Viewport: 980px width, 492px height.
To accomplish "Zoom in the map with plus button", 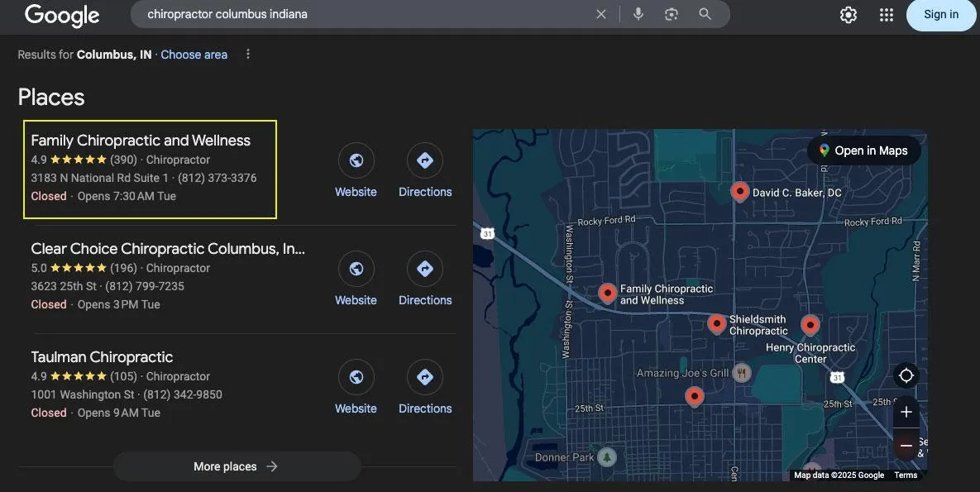I will pos(906,412).
